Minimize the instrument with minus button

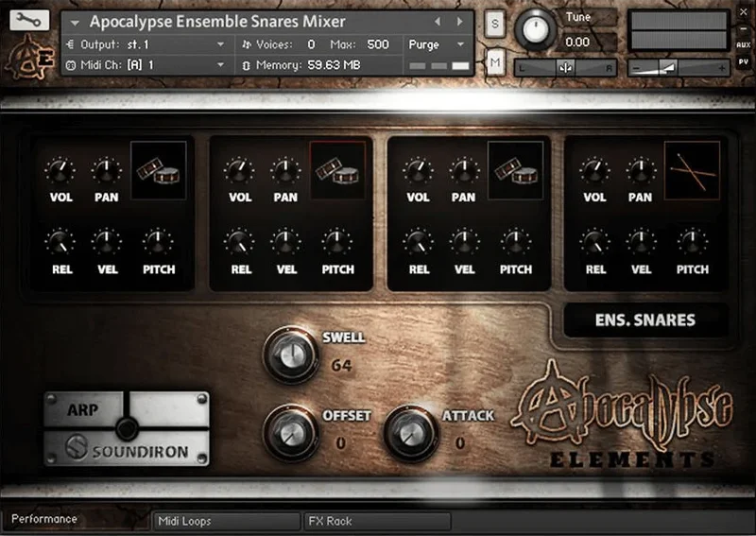point(744,29)
